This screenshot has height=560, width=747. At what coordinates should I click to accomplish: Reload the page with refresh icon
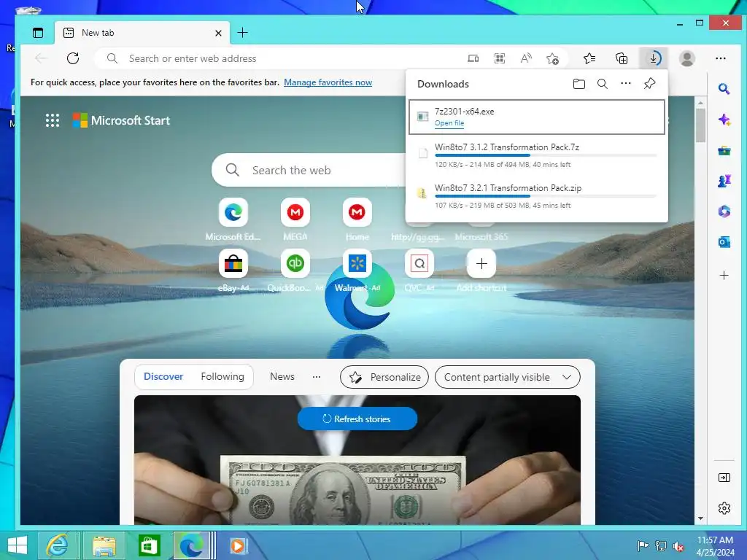(x=73, y=58)
